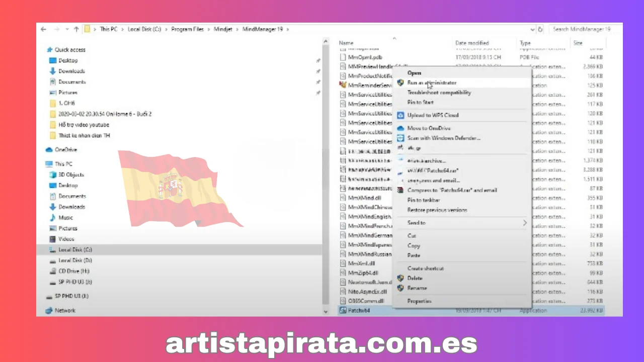644x362 pixels.
Task: Click the navigation pane scrollbar up arrow
Action: 326,42
